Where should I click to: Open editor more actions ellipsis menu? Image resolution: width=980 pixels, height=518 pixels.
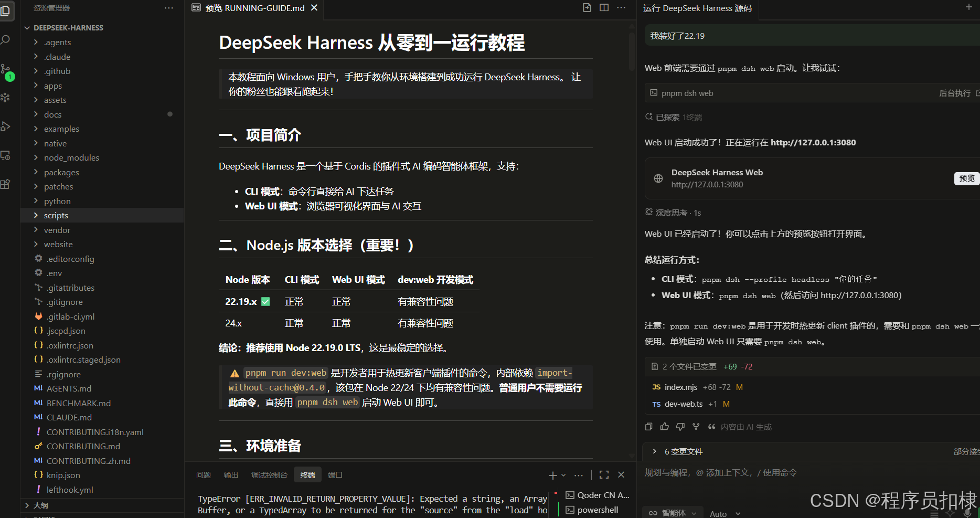point(621,7)
